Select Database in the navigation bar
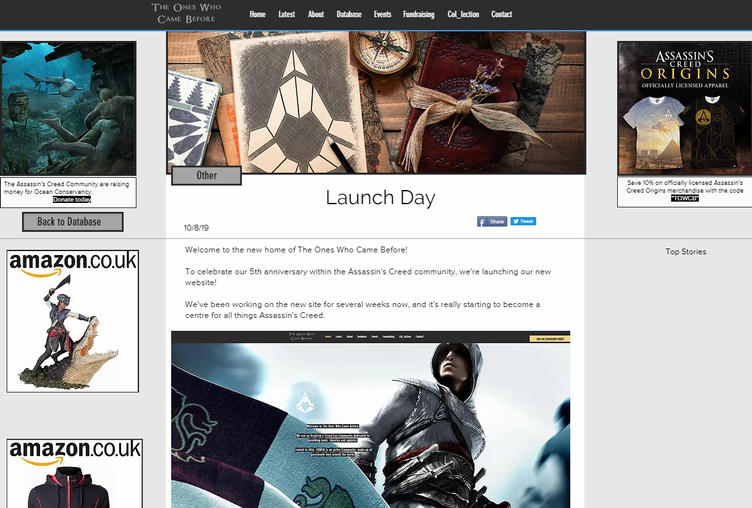Screen dimensions: 752x508 click(349, 14)
